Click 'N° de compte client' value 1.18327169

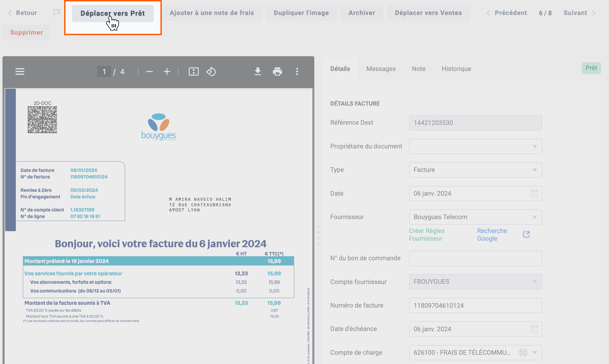[x=82, y=210]
